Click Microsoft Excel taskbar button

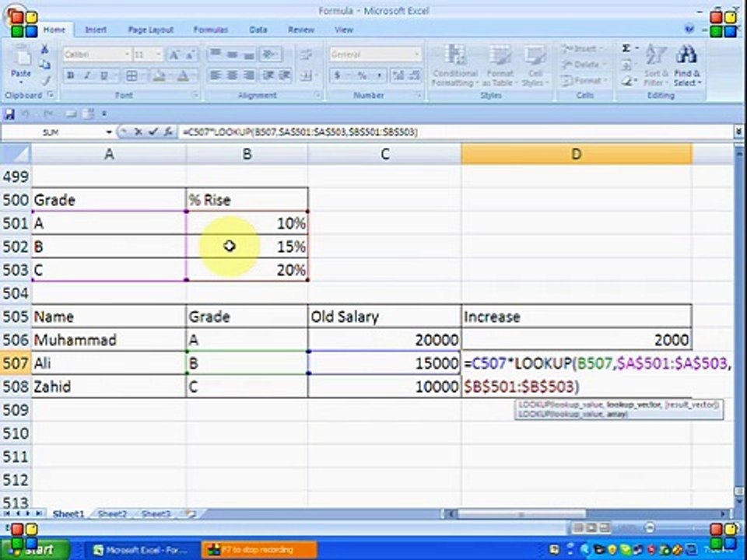pos(141,550)
